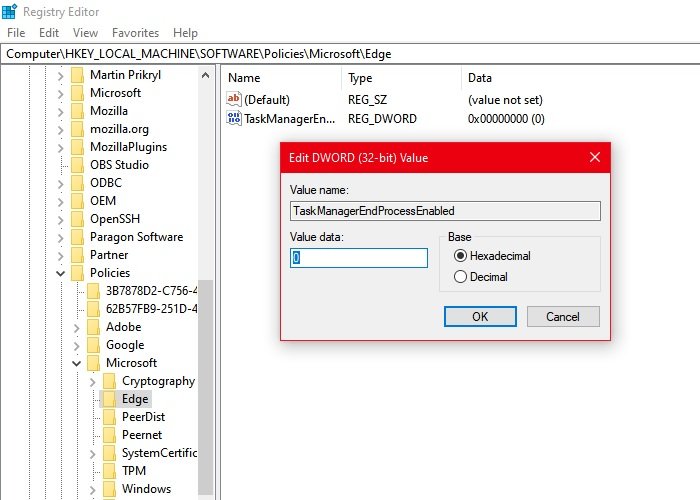Click the Value name field

[445, 211]
